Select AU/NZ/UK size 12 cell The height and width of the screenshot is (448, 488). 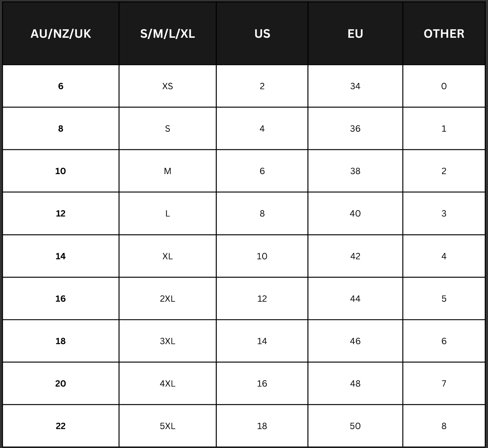coord(61,214)
